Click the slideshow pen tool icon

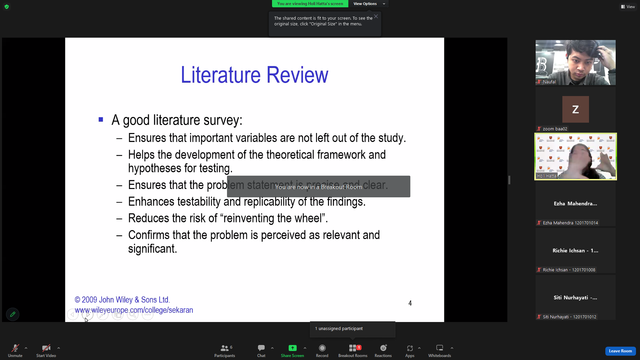pos(103,314)
